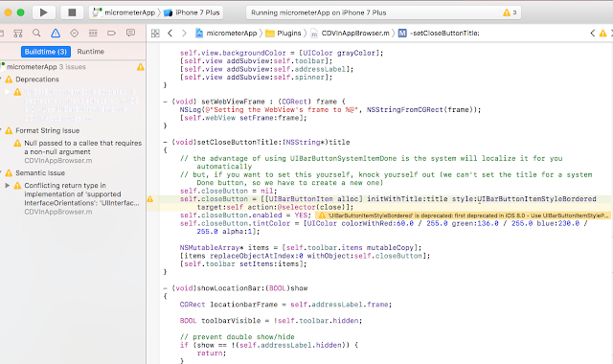Stop the running app

pyautogui.click(x=72, y=12)
